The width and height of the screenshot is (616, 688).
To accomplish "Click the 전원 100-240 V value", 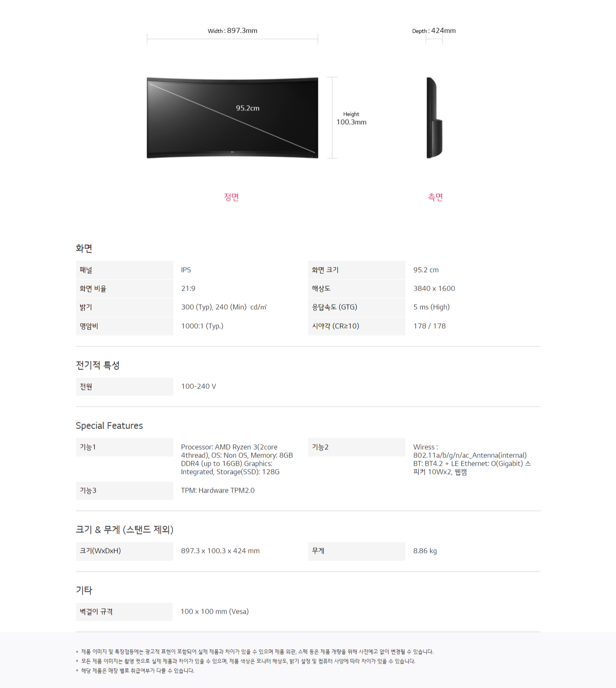I will click(x=199, y=386).
